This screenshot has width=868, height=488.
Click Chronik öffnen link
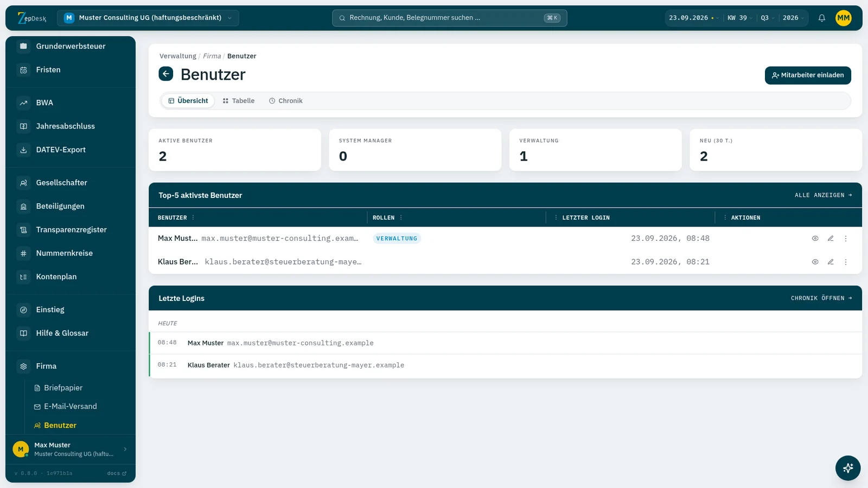coord(821,298)
